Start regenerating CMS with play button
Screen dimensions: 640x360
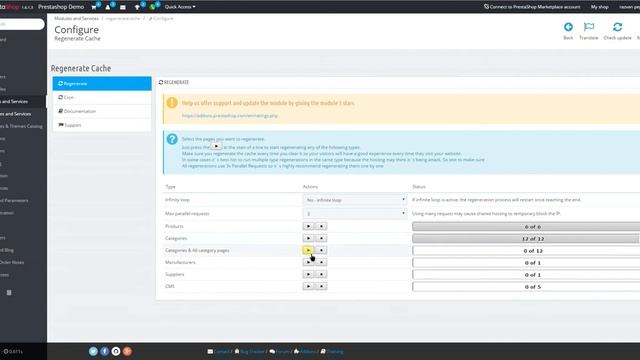(x=309, y=287)
